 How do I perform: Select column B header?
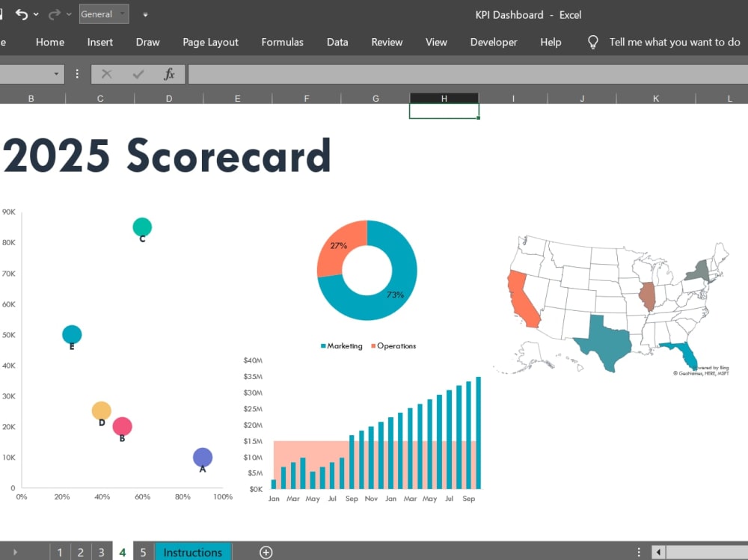pos(31,98)
